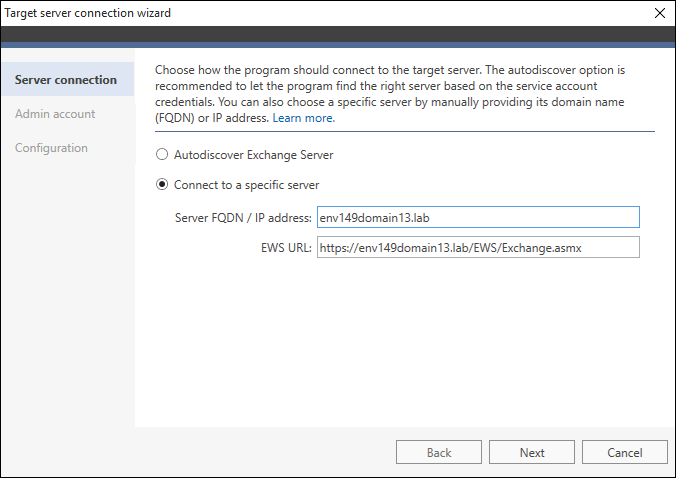Open the Admin account step
Screen dimensions: 676x478
click(55, 114)
